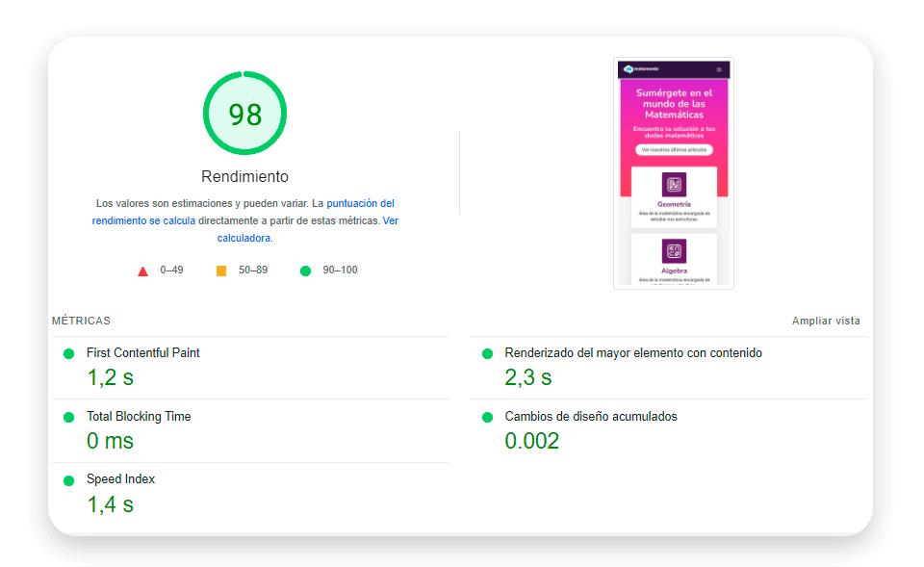Select the green dot beside Speed Index
This screenshot has height=567, width=924.
coord(67,479)
